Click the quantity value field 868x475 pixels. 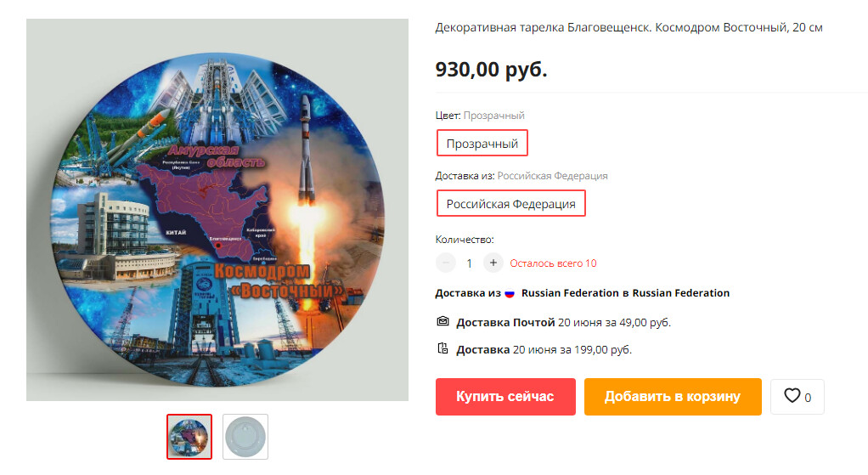[x=470, y=263]
